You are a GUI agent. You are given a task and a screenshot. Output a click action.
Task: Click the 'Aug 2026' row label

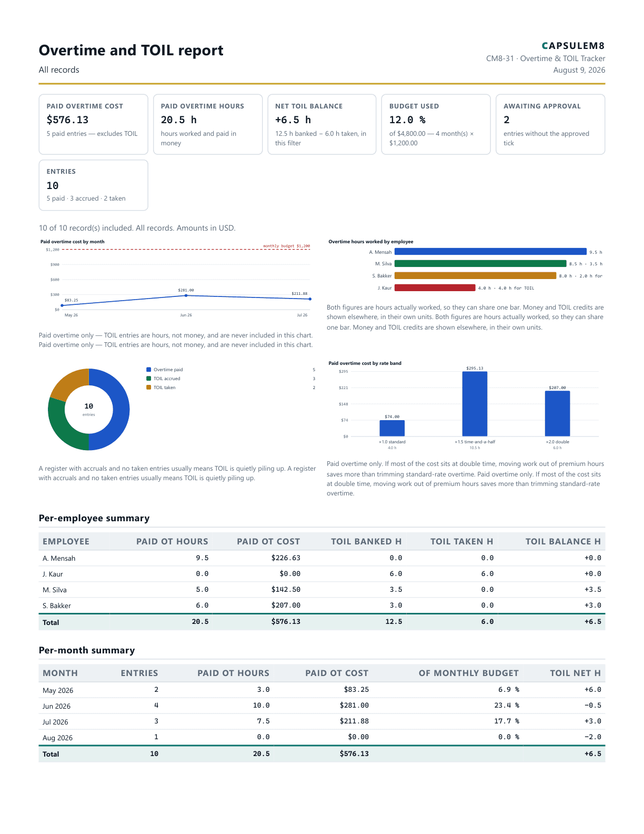tap(57, 738)
